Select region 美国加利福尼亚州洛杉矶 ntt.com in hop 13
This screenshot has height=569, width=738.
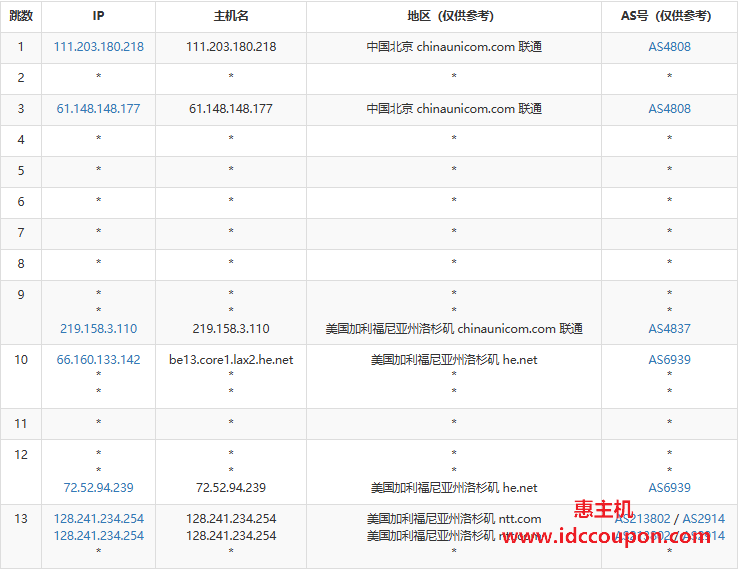click(454, 519)
